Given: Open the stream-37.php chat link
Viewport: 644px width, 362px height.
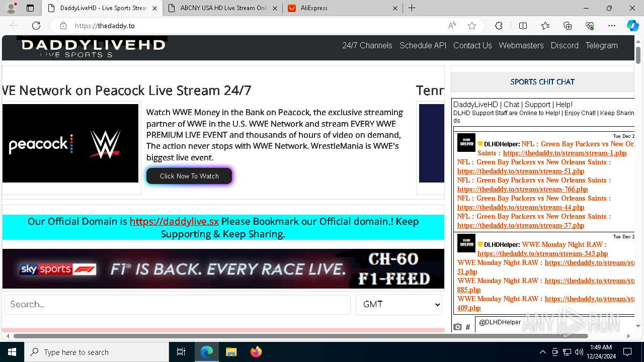Looking at the screenshot, I should click(x=521, y=225).
